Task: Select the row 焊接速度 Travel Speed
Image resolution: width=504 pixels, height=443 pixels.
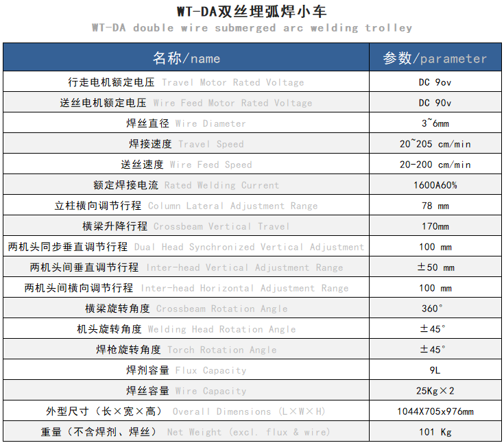Action: (x=252, y=143)
